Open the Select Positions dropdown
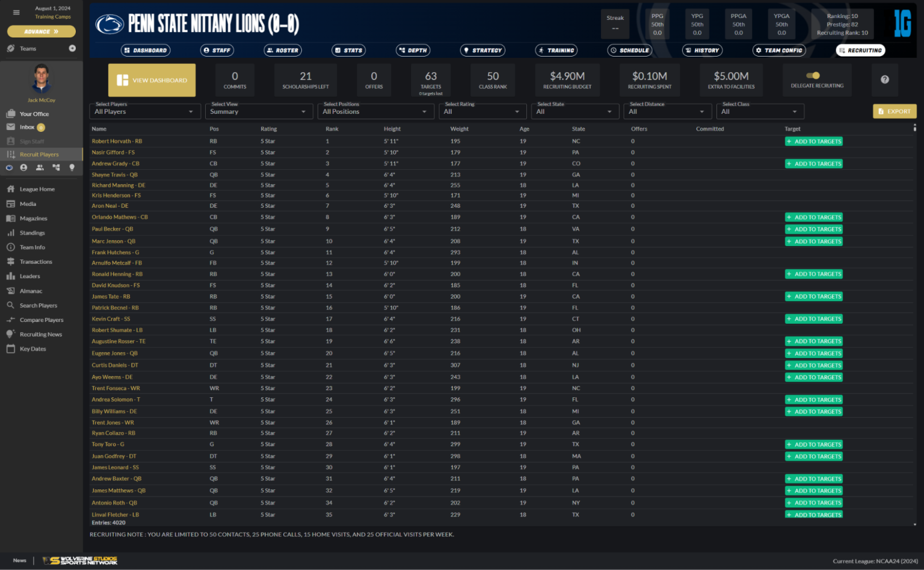Viewport: 924px width, 570px height. 375,111
